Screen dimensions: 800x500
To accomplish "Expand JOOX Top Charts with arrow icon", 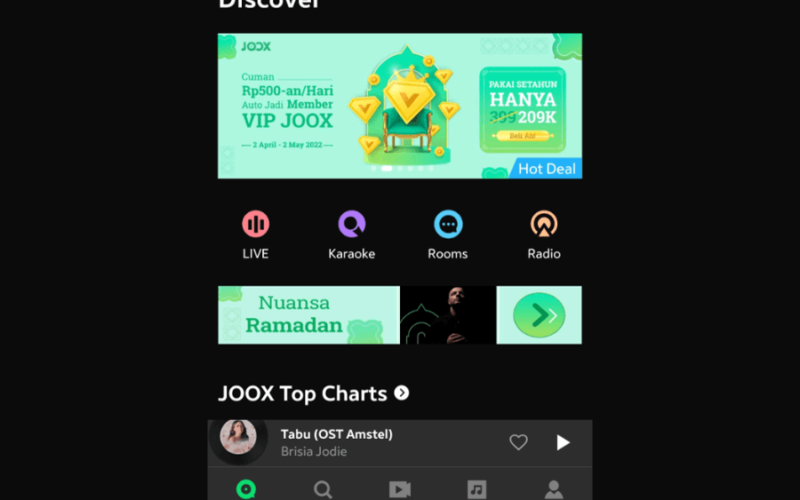I will 402,393.
